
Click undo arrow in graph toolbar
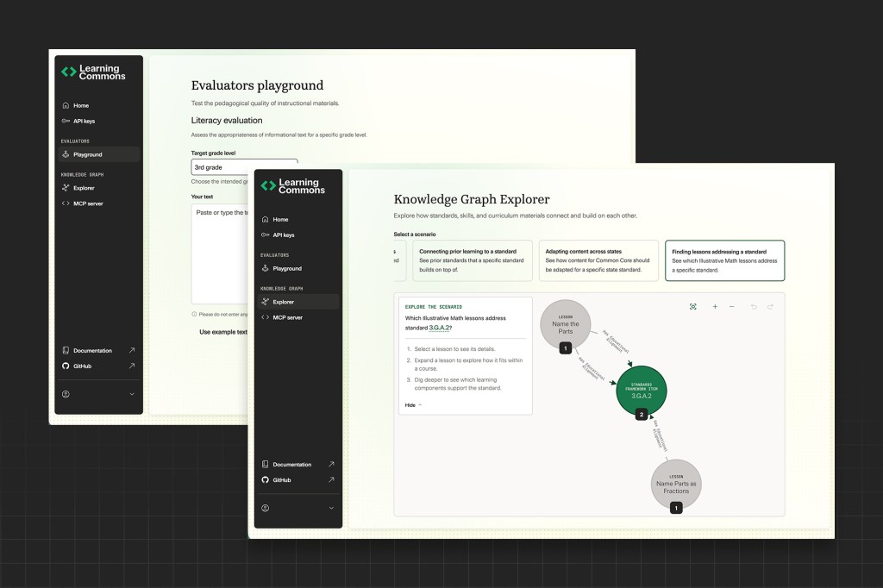pyautogui.click(x=754, y=306)
